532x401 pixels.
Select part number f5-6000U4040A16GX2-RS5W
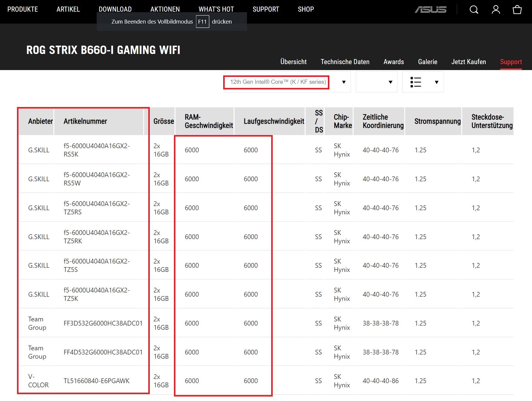(97, 179)
